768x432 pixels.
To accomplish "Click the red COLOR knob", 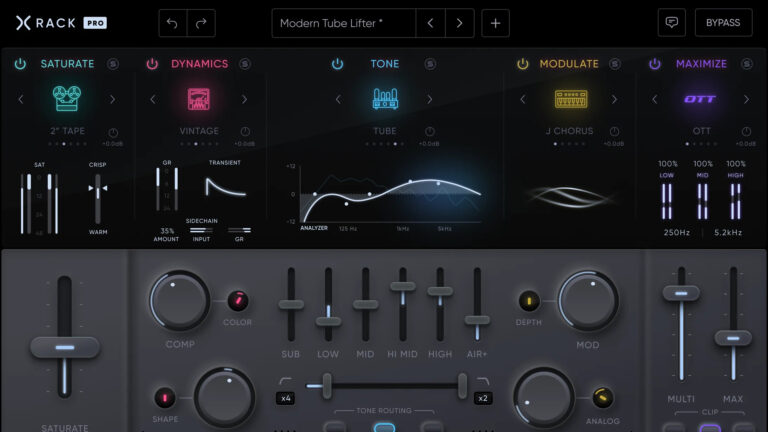I will 238,301.
